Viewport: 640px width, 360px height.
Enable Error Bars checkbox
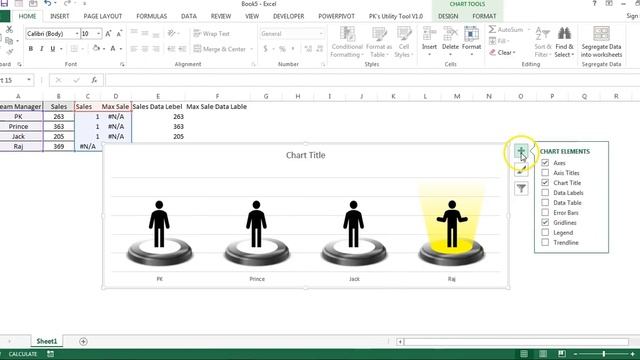pyautogui.click(x=545, y=213)
